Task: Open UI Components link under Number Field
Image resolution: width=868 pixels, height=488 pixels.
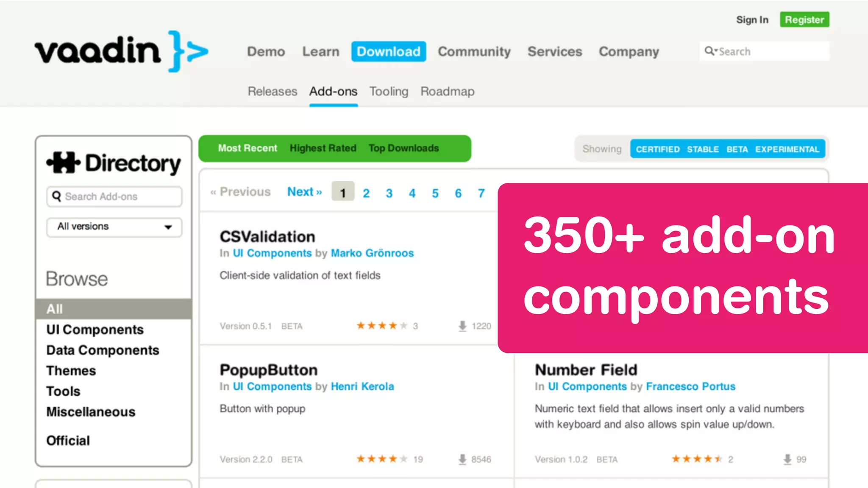Action: click(587, 387)
